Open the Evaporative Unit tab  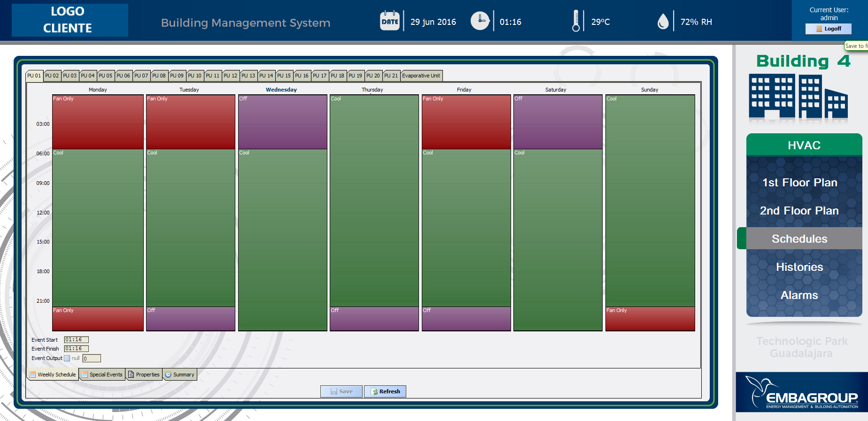[421, 76]
